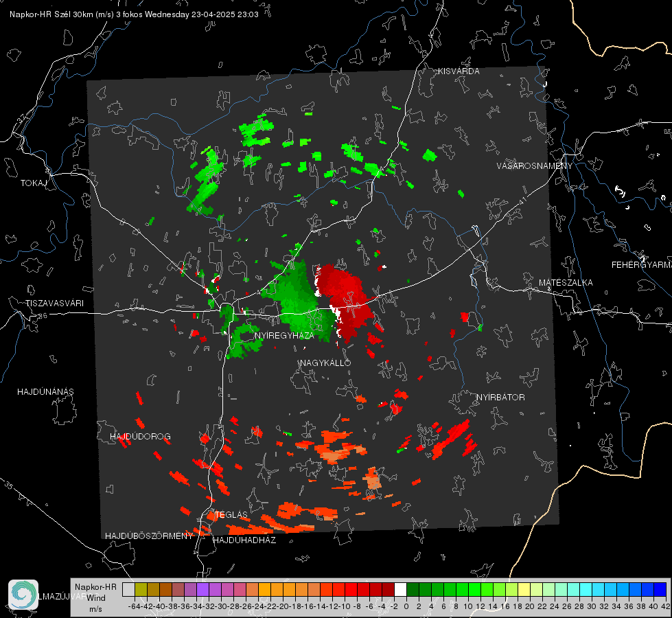Click the radar title text with date 23-04-2025

tap(134, 14)
